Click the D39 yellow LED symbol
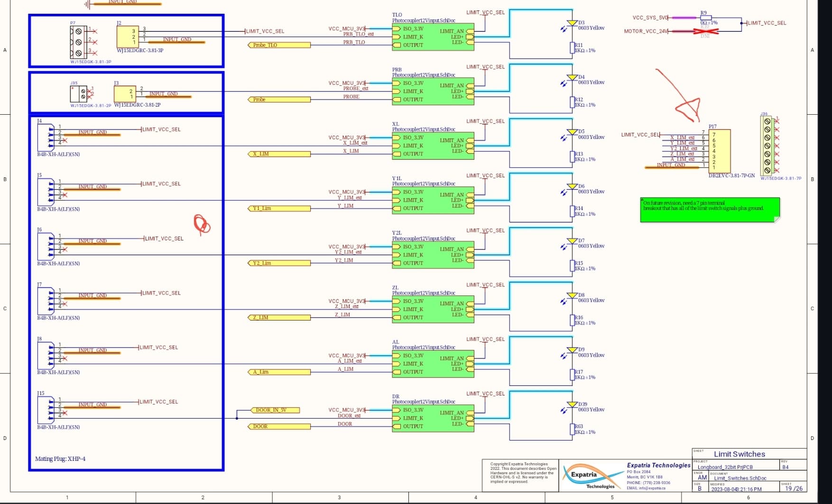Screen dimensions: 832x504 click(x=572, y=405)
